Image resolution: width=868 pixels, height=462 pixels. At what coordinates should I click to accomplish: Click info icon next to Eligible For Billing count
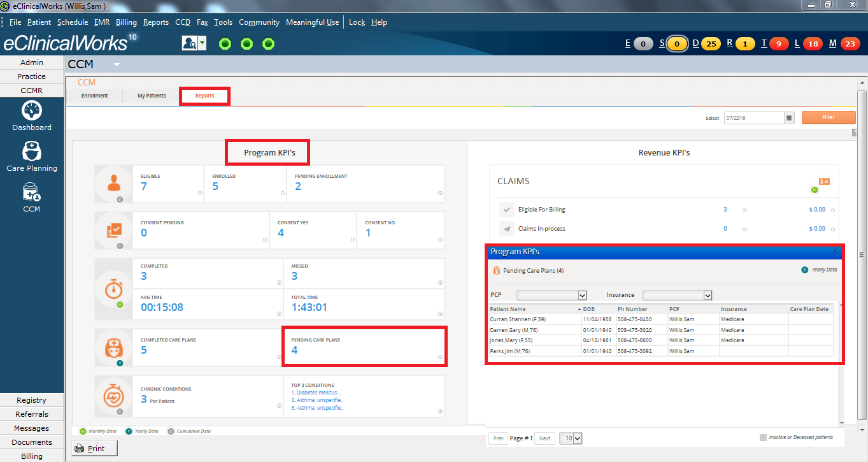[x=744, y=210]
